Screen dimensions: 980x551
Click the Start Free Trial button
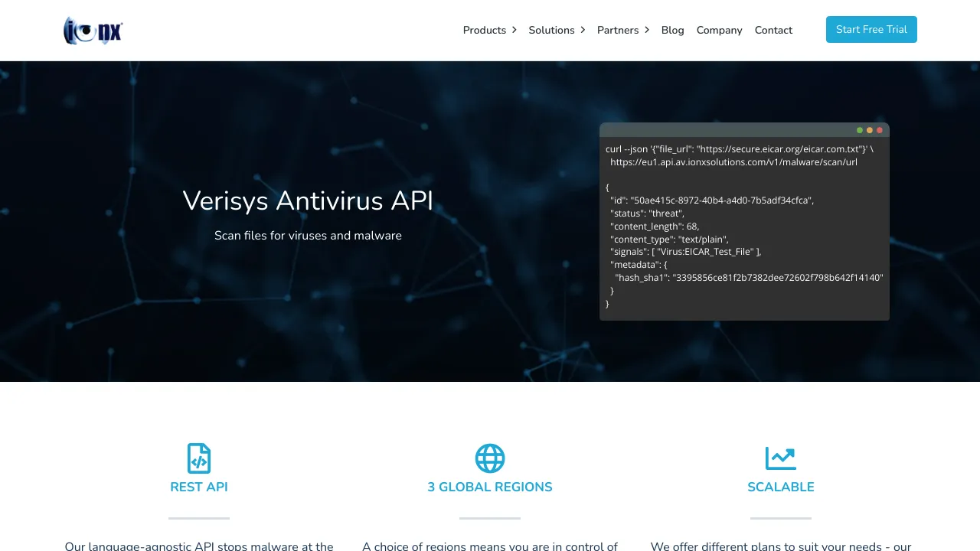click(x=871, y=29)
